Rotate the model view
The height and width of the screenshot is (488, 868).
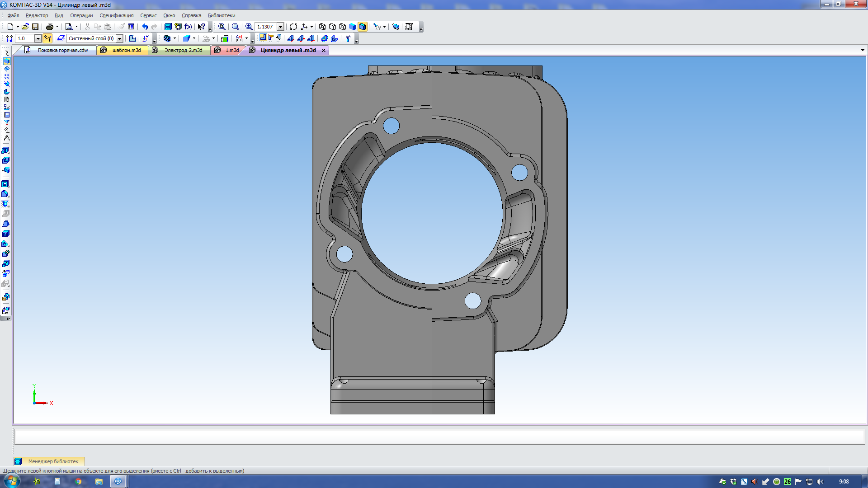(293, 27)
